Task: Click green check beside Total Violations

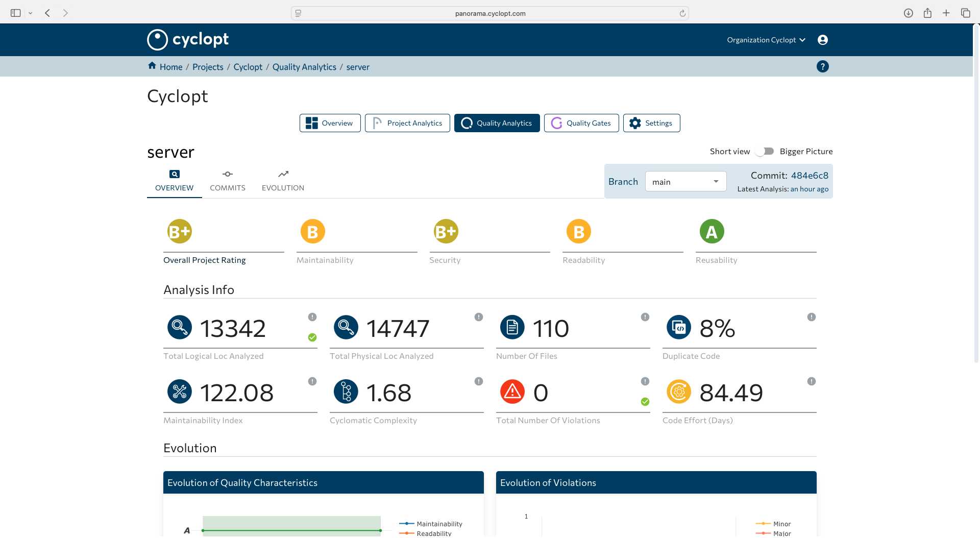Action: tap(645, 402)
